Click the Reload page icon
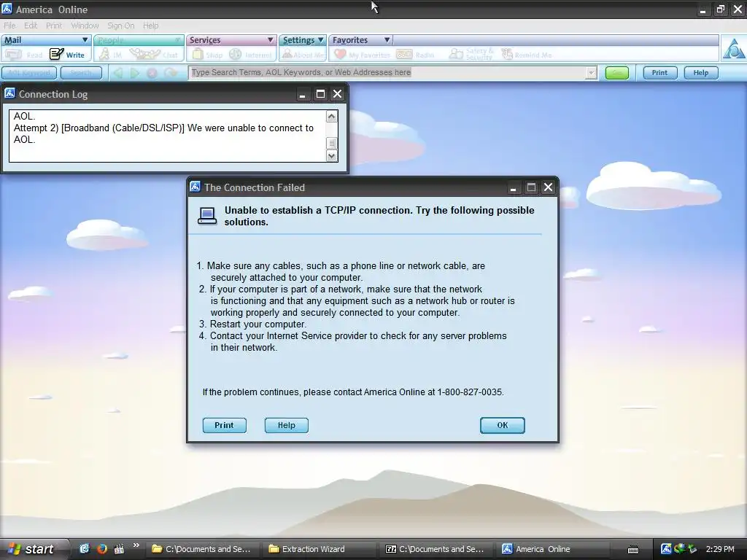Image resolution: width=747 pixels, height=560 pixels. tap(171, 73)
